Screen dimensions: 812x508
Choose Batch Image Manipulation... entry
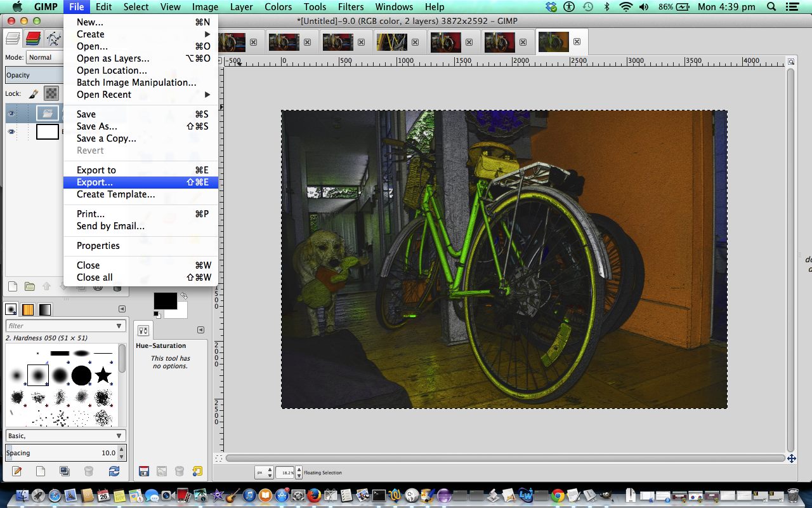[x=141, y=83]
